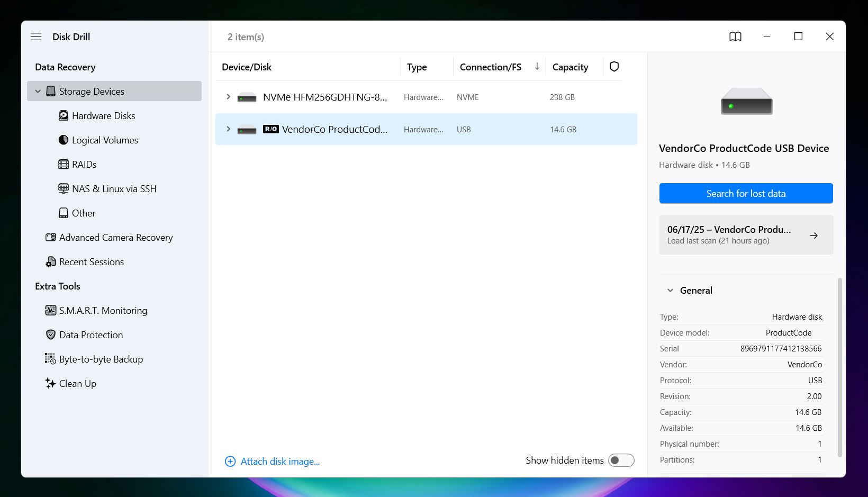This screenshot has height=497, width=868.
Task: Click the Storage Devices disk icon
Action: (51, 91)
